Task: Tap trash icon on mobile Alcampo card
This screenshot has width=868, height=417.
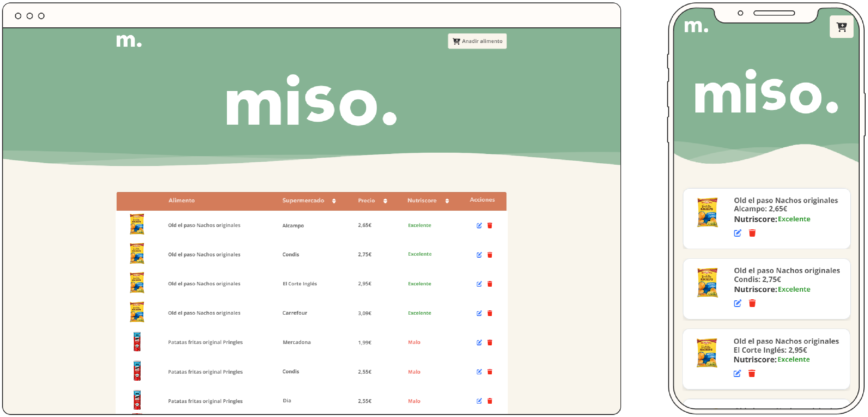Action: [752, 233]
